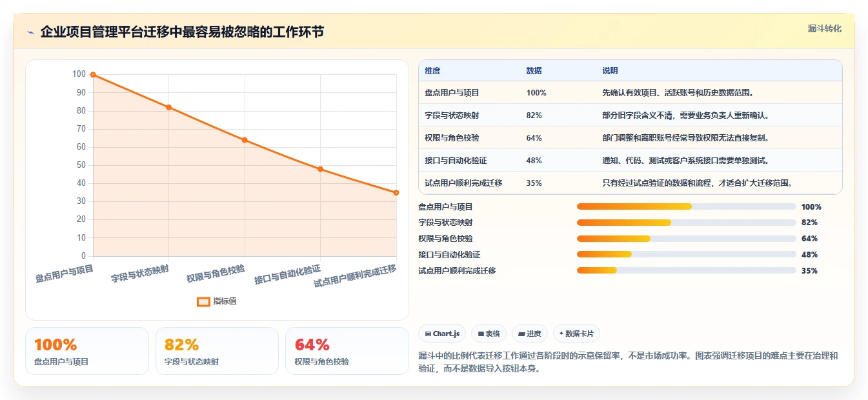Viewport: 868px width, 400px height.
Task: Click the 82% value in the table
Action: click(534, 115)
